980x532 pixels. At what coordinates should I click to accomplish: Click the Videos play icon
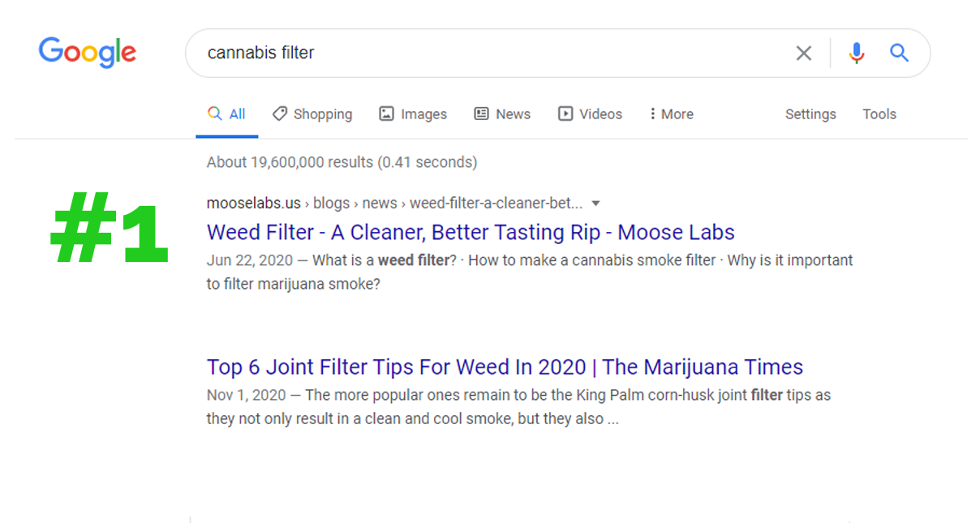565,114
